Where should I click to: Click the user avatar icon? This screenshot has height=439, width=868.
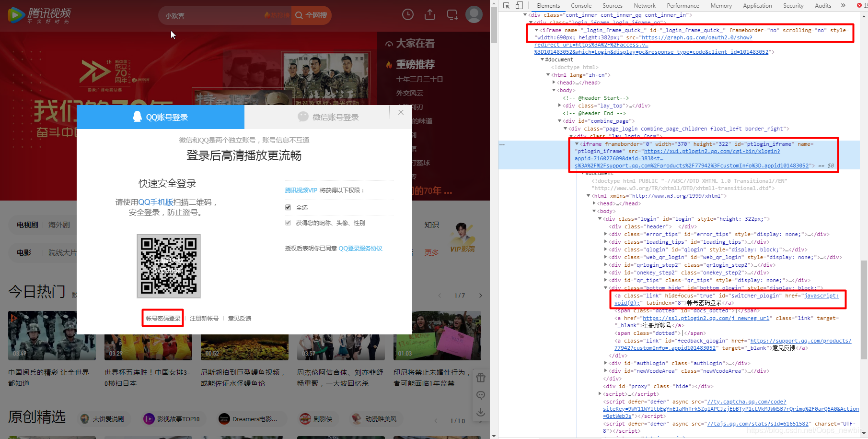point(474,15)
